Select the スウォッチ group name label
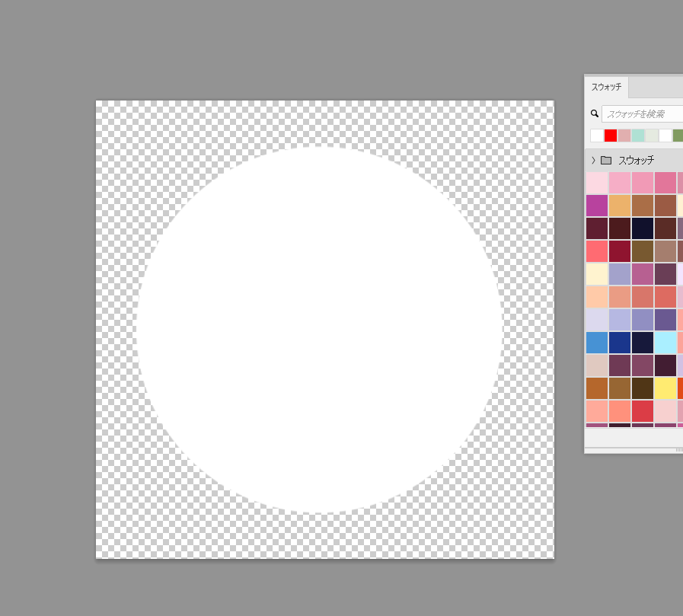The image size is (683, 616). pyautogui.click(x=637, y=161)
